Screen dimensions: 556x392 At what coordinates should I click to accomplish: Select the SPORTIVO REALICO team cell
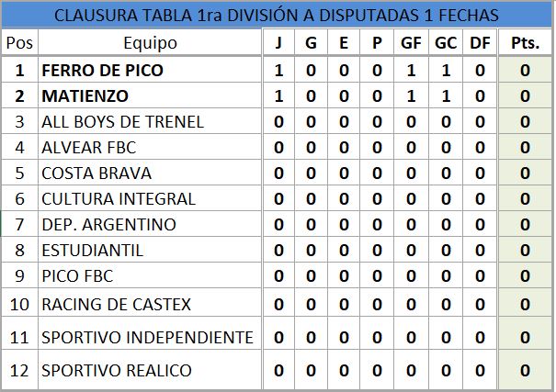click(117, 370)
